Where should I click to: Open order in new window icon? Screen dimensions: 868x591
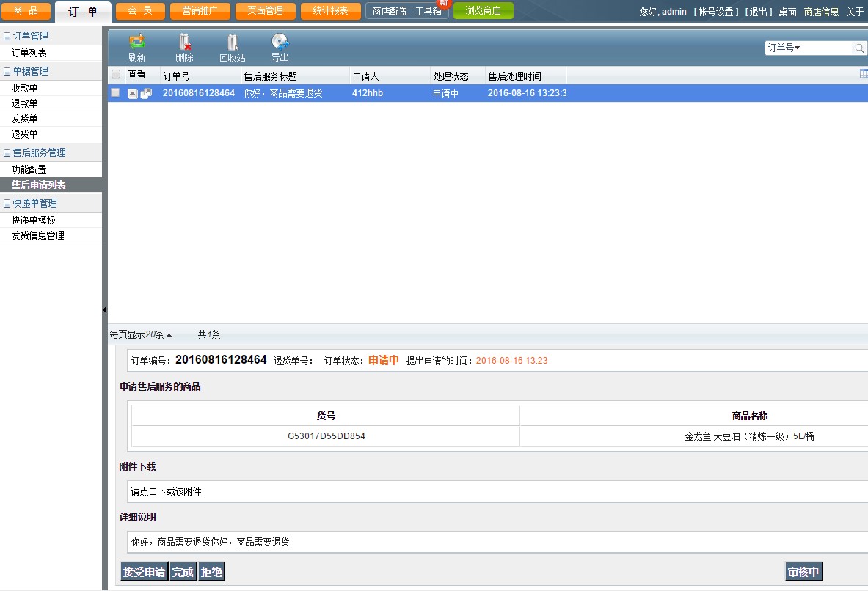[146, 94]
